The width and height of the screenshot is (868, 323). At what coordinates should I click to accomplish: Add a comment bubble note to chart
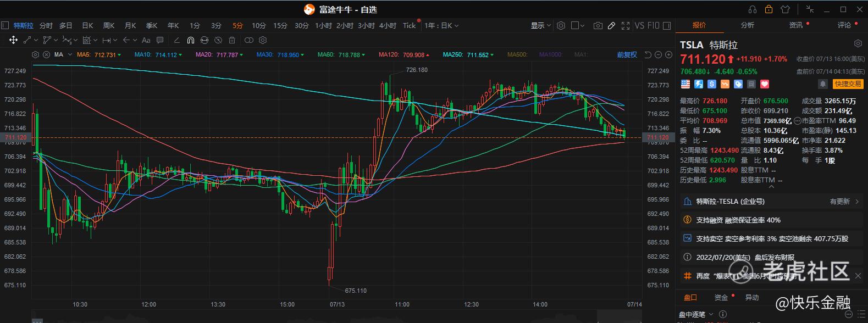click(160, 40)
